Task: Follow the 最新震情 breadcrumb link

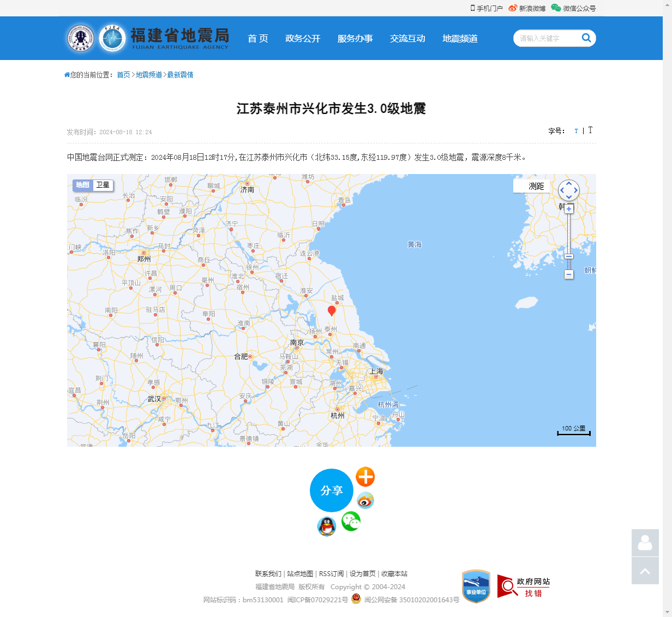Action: click(x=180, y=75)
